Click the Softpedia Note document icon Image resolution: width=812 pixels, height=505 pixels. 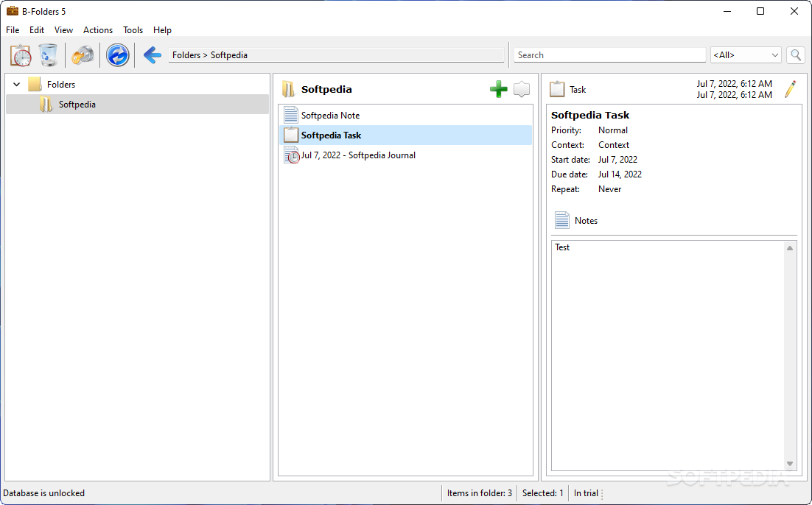tap(291, 115)
